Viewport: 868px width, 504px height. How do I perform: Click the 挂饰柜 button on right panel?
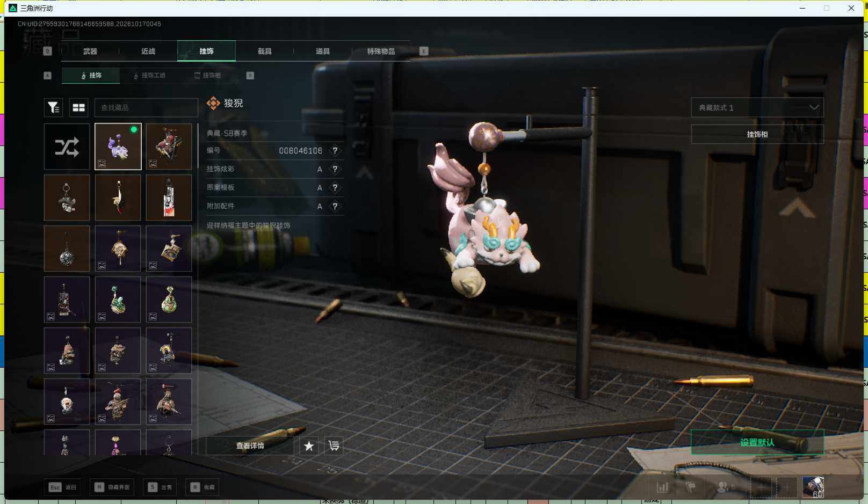[x=757, y=134]
